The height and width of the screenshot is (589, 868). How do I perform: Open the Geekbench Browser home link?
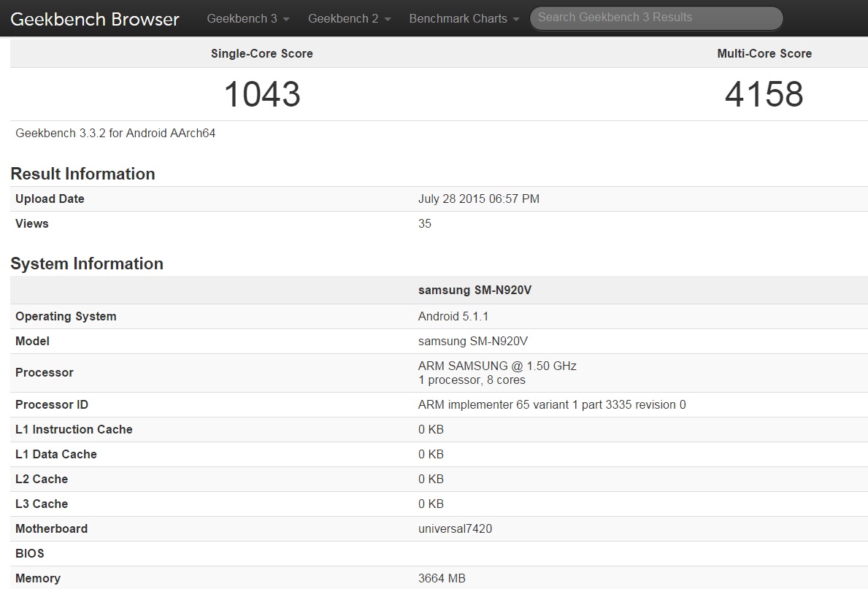coord(95,19)
